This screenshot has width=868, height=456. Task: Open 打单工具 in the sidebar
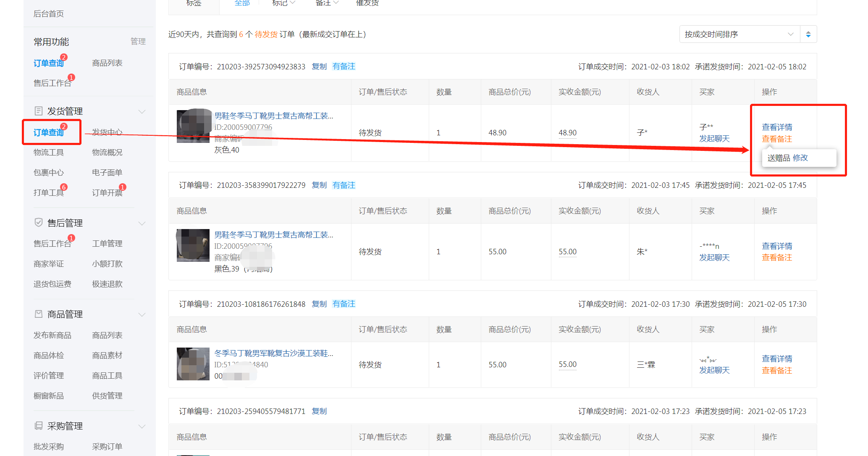click(49, 192)
